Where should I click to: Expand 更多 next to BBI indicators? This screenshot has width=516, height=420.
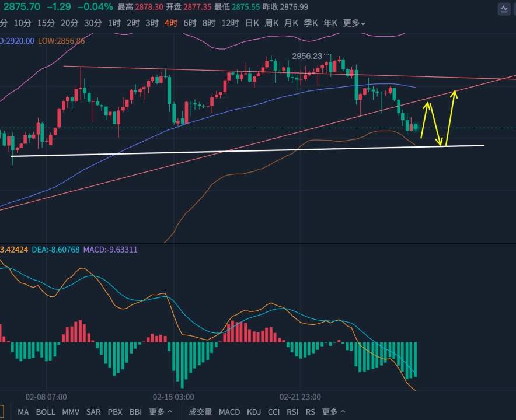(x=161, y=412)
